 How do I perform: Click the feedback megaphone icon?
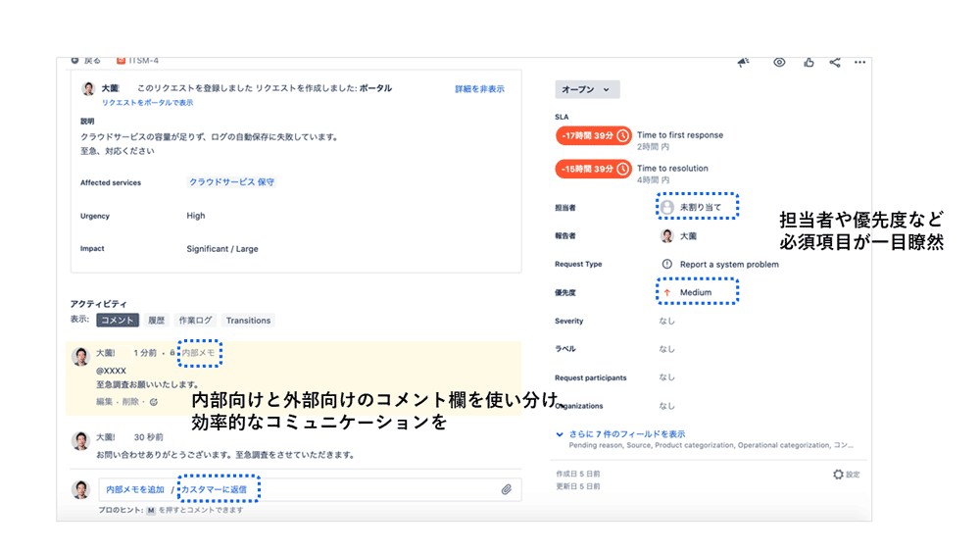(x=743, y=62)
